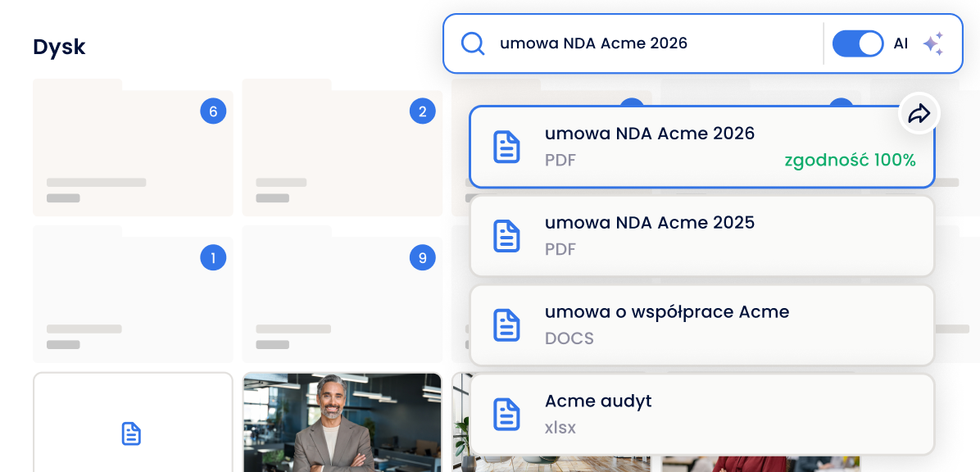Click document icon of Acme audyt
Image resolution: width=980 pixels, height=472 pixels.
507,414
